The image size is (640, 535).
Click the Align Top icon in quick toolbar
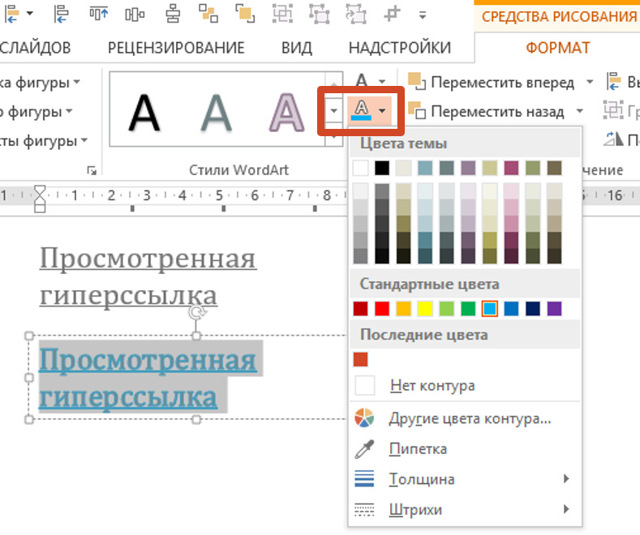click(99, 14)
